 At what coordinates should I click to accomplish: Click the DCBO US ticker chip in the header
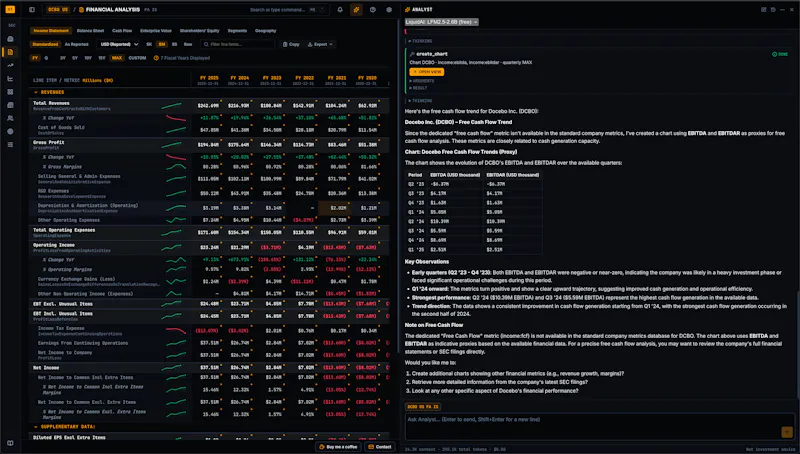(x=58, y=10)
